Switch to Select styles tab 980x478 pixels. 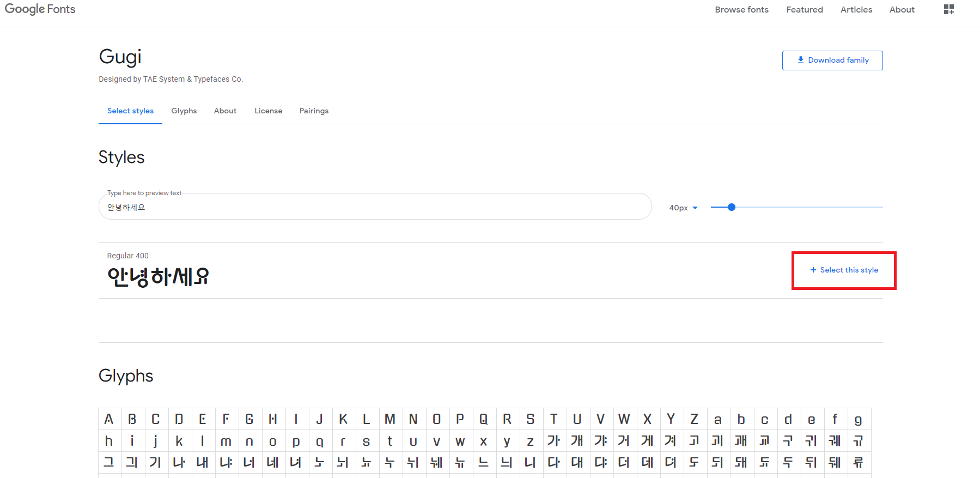pyautogui.click(x=130, y=111)
